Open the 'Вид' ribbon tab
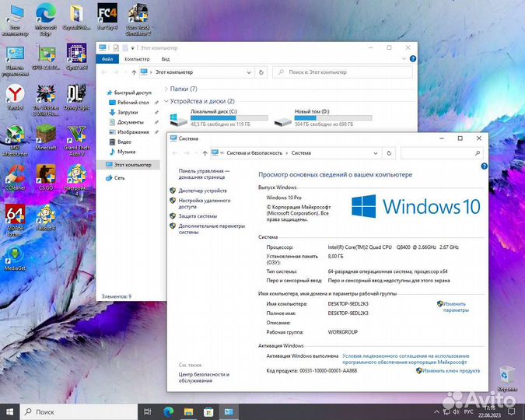This screenshot has height=420, width=525. click(x=166, y=59)
